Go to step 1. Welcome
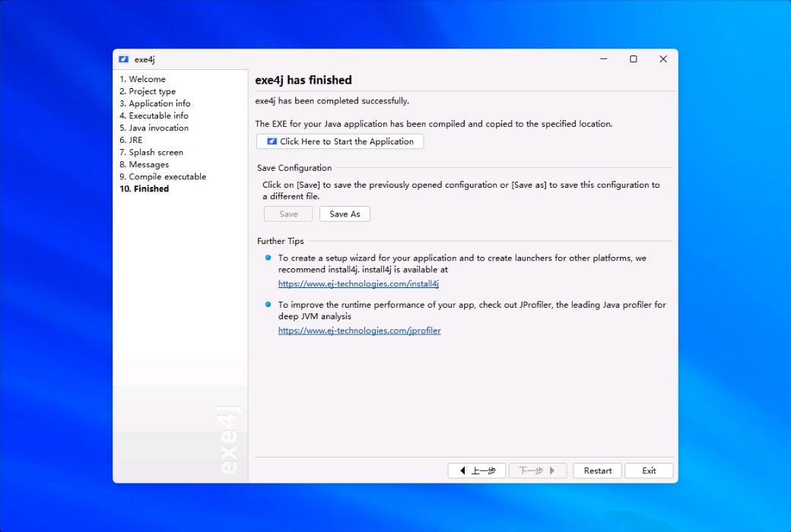791x532 pixels. point(142,79)
